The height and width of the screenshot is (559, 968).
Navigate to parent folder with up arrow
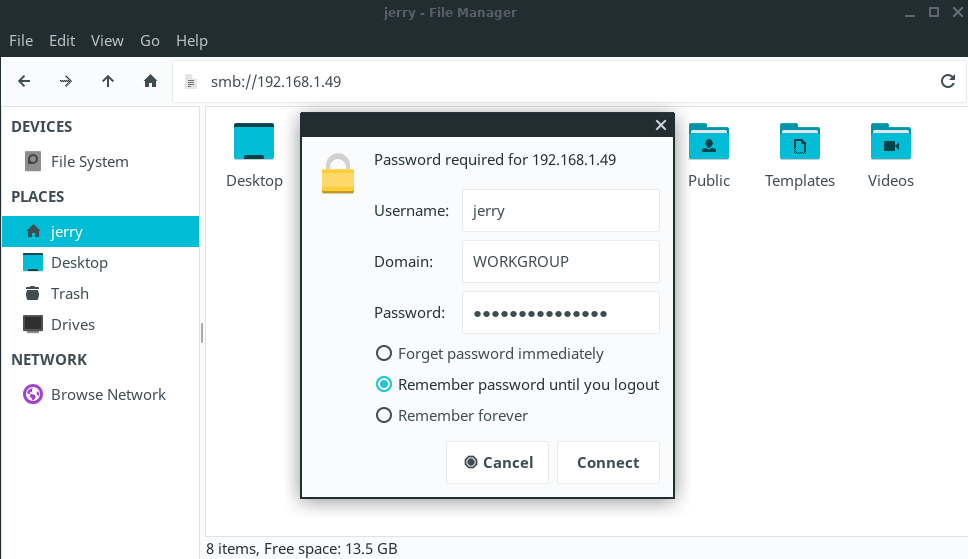point(108,81)
